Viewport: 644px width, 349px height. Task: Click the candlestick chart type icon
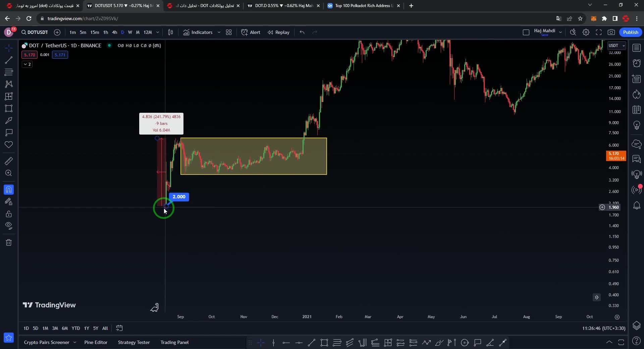tap(170, 32)
